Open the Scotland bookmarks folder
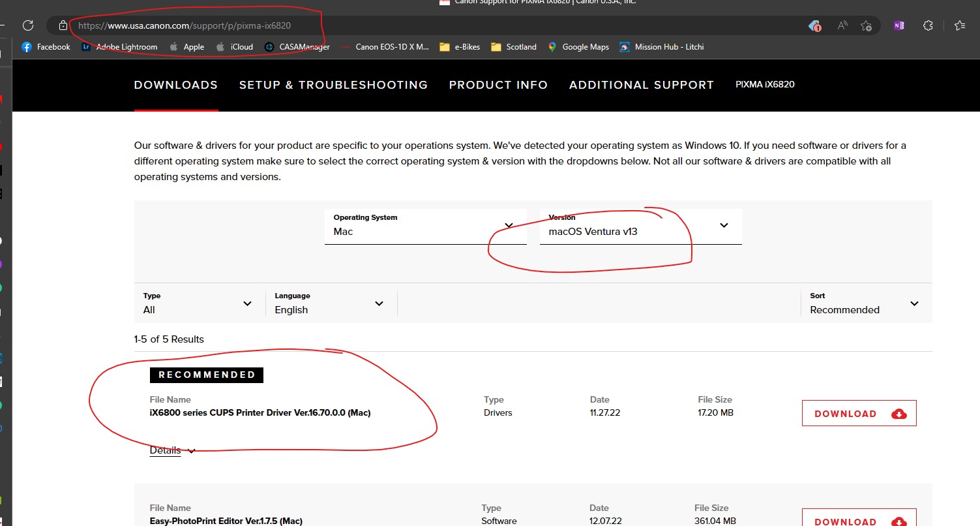Image resolution: width=980 pixels, height=526 pixels. click(514, 47)
